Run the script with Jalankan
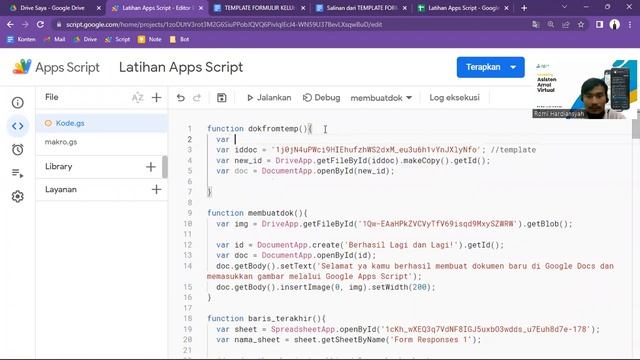Viewport: 640px width, 360px height. [x=269, y=98]
